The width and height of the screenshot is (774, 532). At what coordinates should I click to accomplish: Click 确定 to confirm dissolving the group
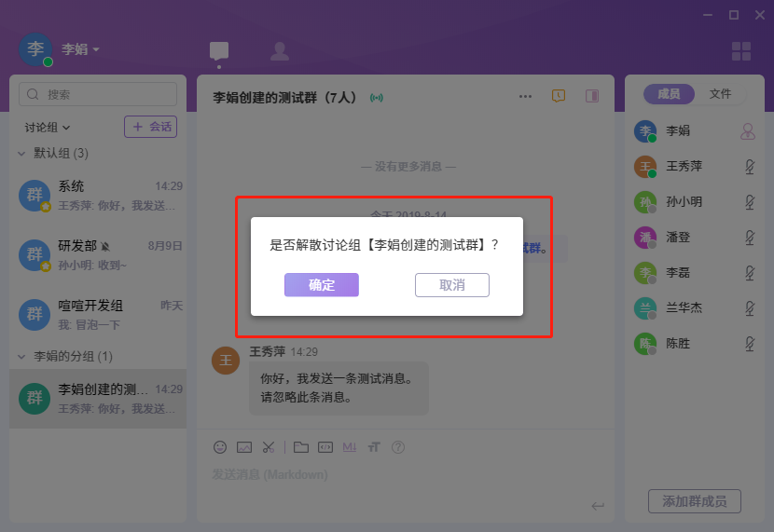tap(322, 285)
